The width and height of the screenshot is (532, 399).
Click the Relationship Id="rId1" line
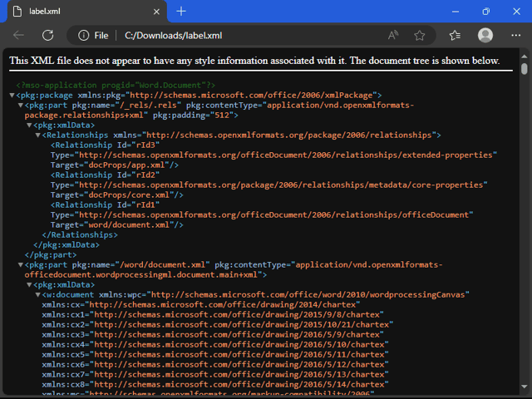point(105,204)
